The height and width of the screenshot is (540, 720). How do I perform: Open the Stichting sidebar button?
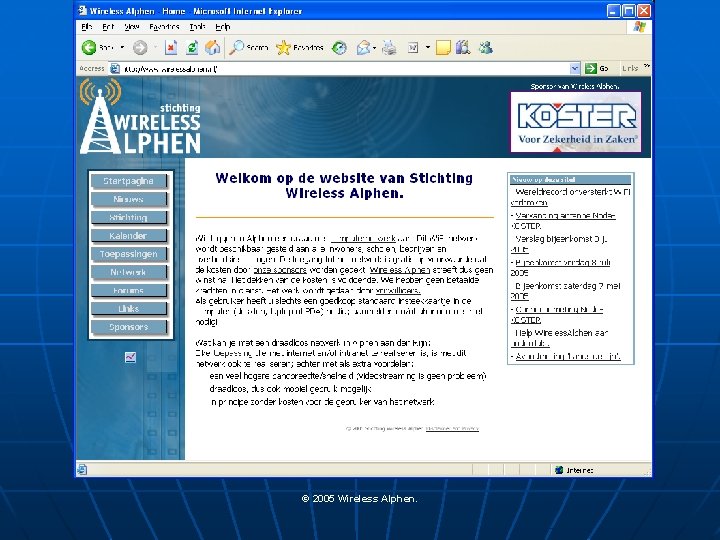(x=129, y=218)
